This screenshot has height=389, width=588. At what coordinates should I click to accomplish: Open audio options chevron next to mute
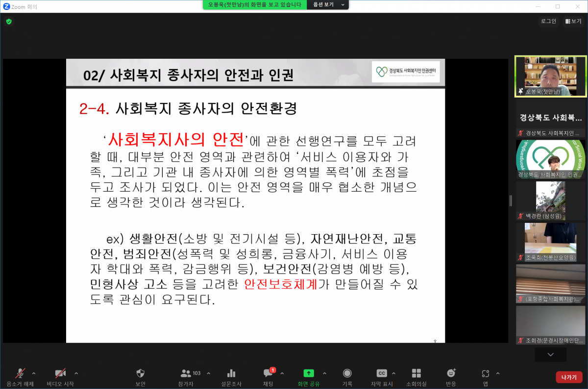tap(34, 373)
